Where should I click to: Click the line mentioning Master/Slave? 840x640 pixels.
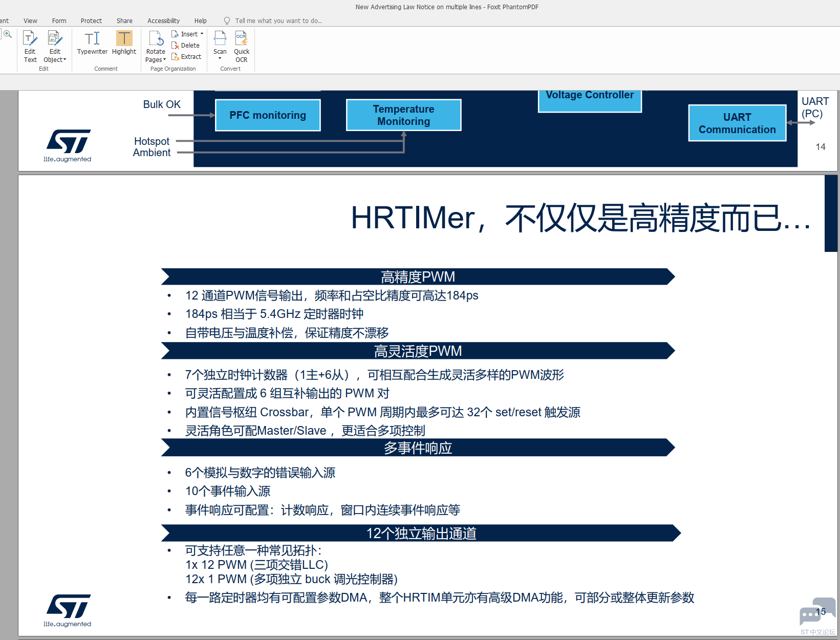click(305, 431)
